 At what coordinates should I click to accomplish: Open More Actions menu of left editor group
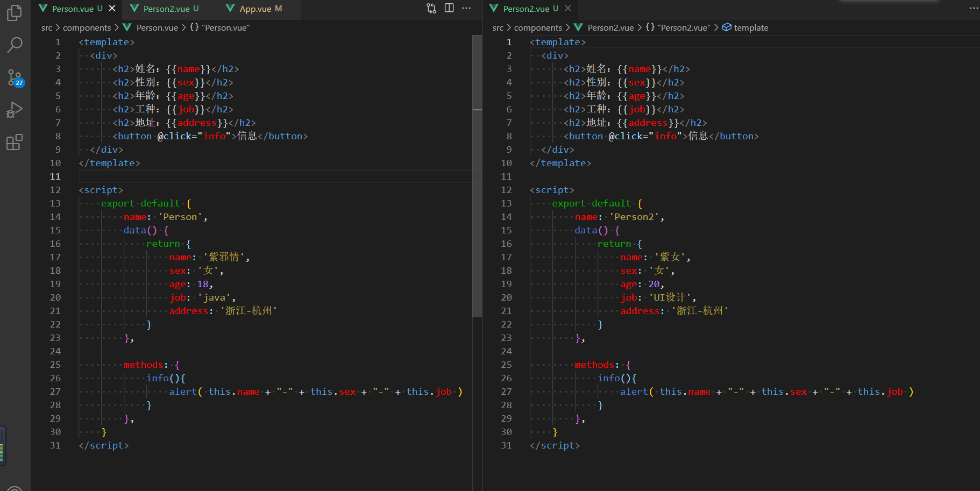[x=466, y=8]
